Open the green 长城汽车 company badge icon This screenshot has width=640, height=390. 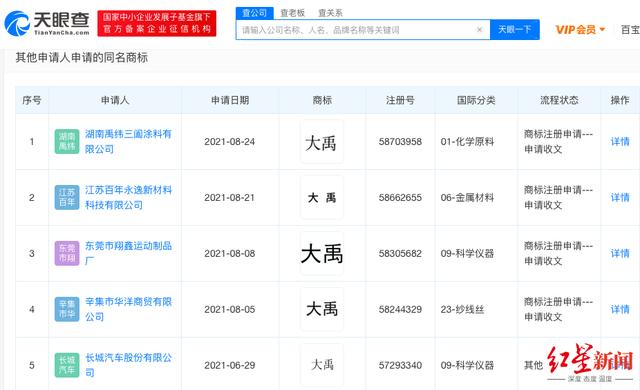67,365
